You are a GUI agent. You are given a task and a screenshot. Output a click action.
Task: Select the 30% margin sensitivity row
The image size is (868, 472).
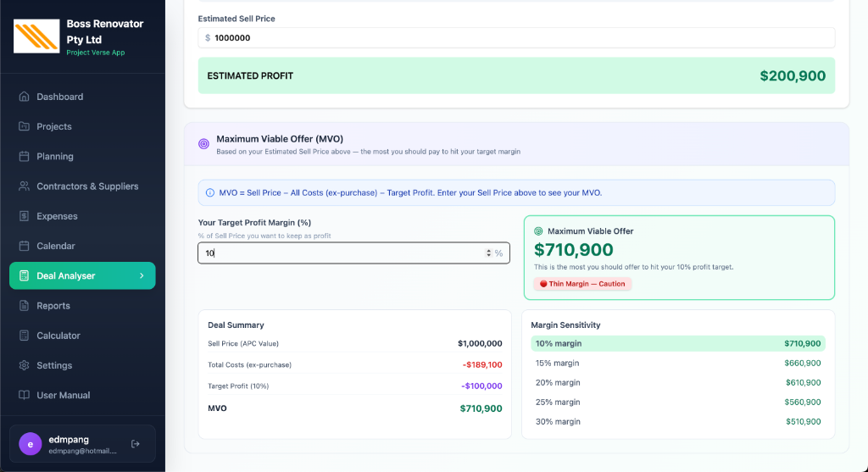coord(678,422)
